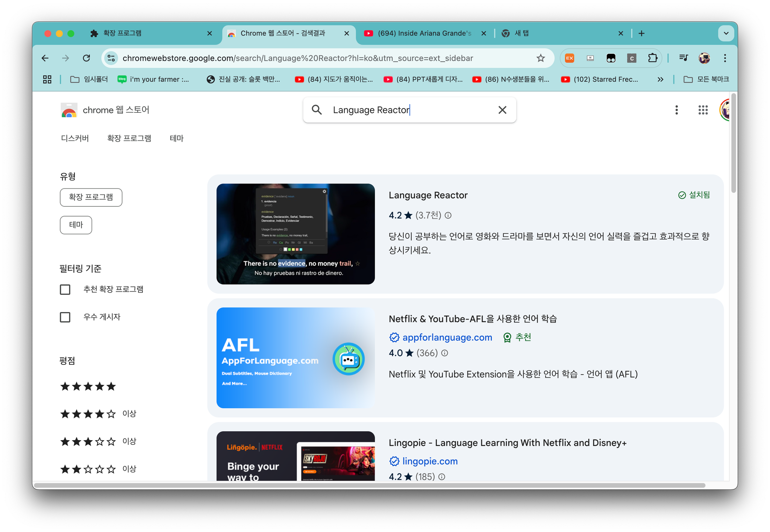Click the 설치됨 installed badge
The image size is (770, 532).
coord(694,195)
